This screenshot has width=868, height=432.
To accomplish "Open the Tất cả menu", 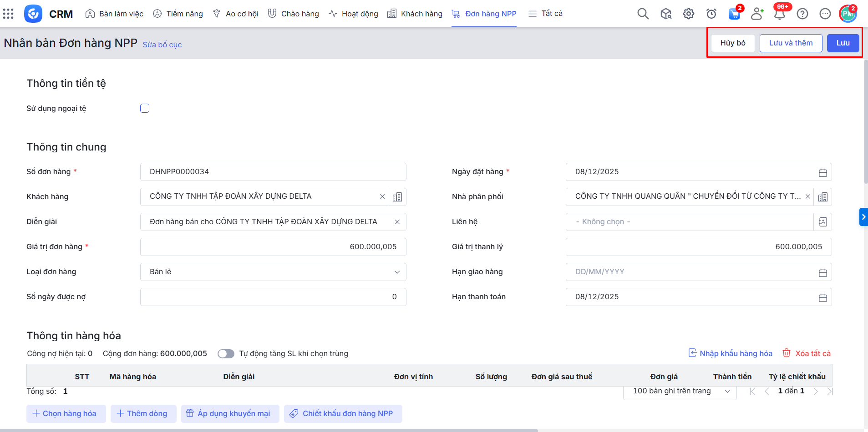I will pyautogui.click(x=545, y=14).
